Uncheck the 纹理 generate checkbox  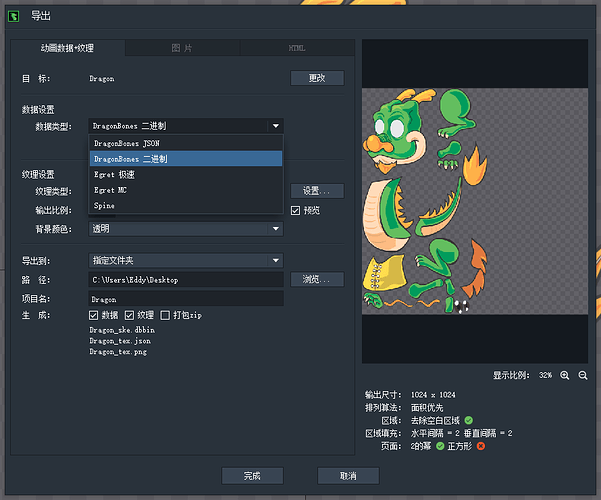coord(130,315)
